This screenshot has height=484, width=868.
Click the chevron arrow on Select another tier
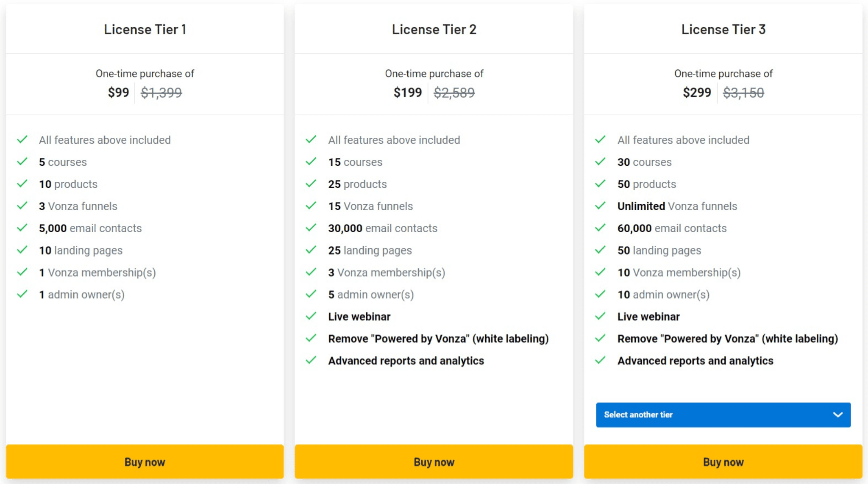click(x=837, y=414)
